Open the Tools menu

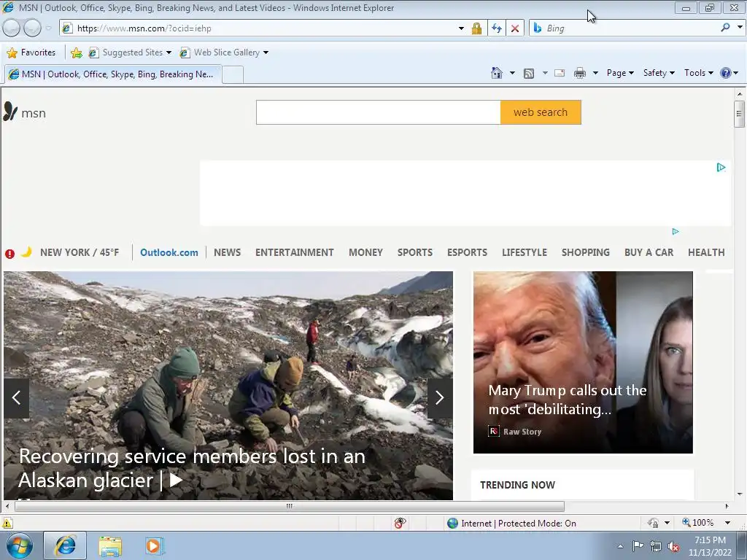point(698,73)
